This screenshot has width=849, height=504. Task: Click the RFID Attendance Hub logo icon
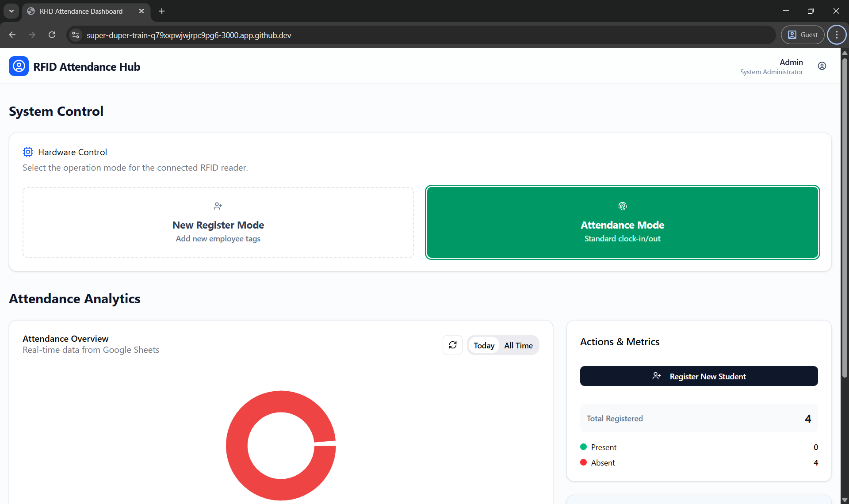(x=19, y=66)
